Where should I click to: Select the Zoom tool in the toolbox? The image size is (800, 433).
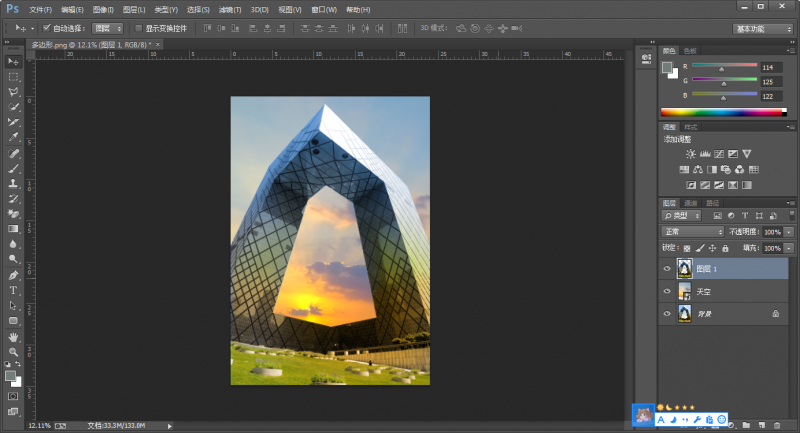(x=13, y=352)
